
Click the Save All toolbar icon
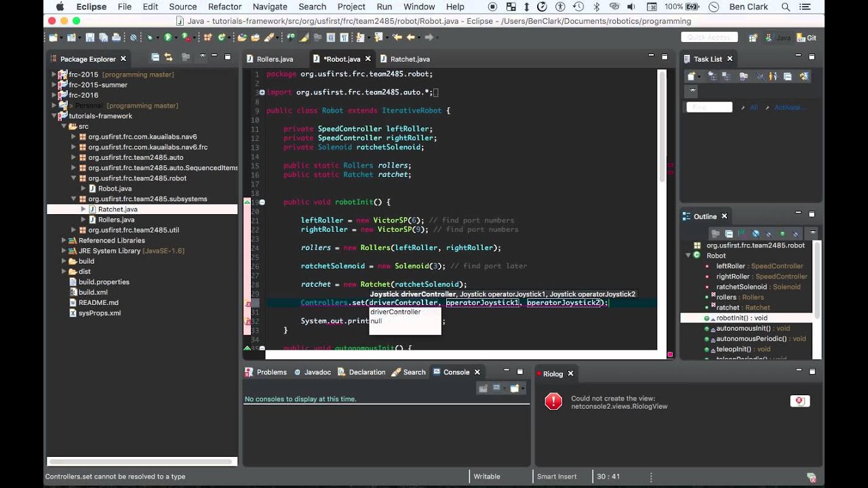103,37
